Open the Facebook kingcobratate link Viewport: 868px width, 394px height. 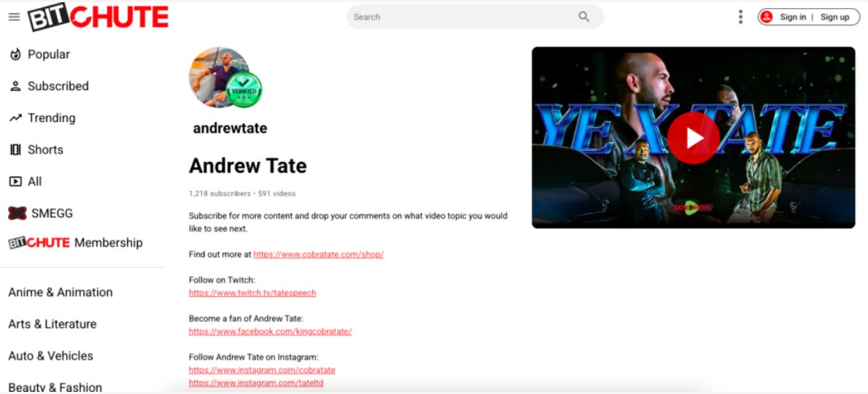pyautogui.click(x=270, y=331)
